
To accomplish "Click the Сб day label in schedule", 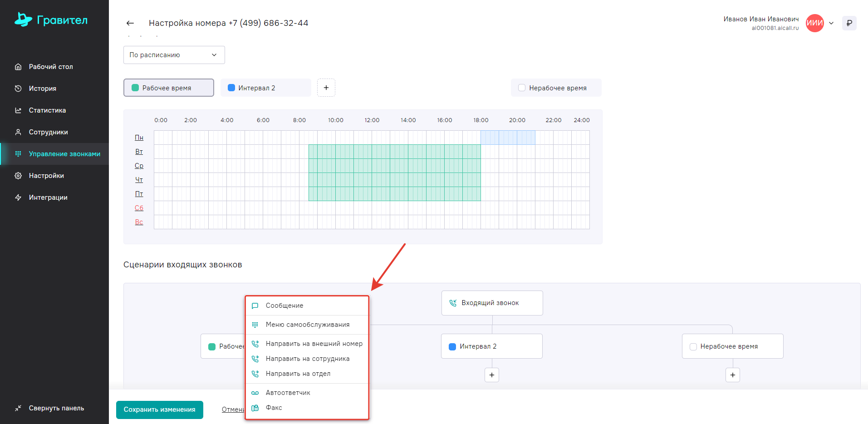I will [139, 208].
